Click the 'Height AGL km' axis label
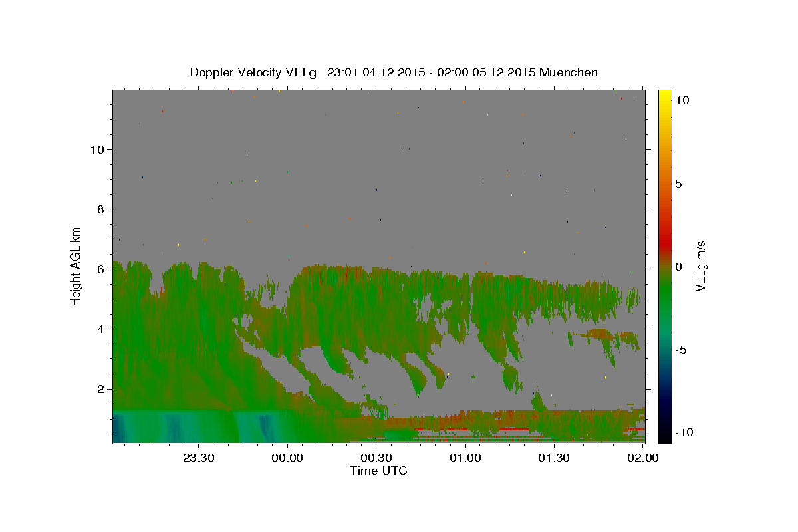The image size is (798, 532). [x=76, y=265]
